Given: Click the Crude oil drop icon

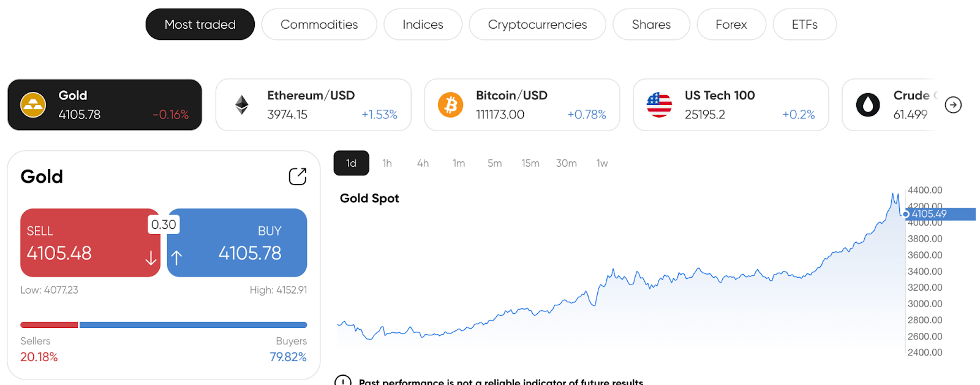Looking at the screenshot, I should pyautogui.click(x=868, y=105).
